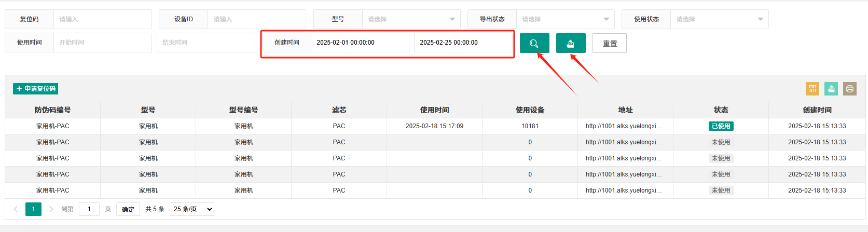Open the 型号 dropdown
Viewport: 868px width, 232px height.
click(411, 19)
